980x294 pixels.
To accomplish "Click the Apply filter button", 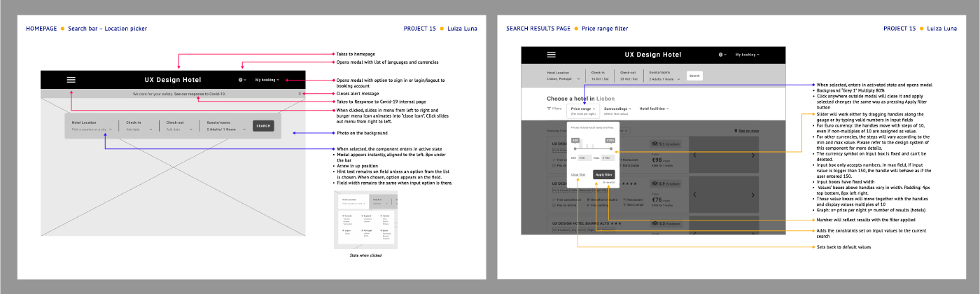I will [604, 174].
